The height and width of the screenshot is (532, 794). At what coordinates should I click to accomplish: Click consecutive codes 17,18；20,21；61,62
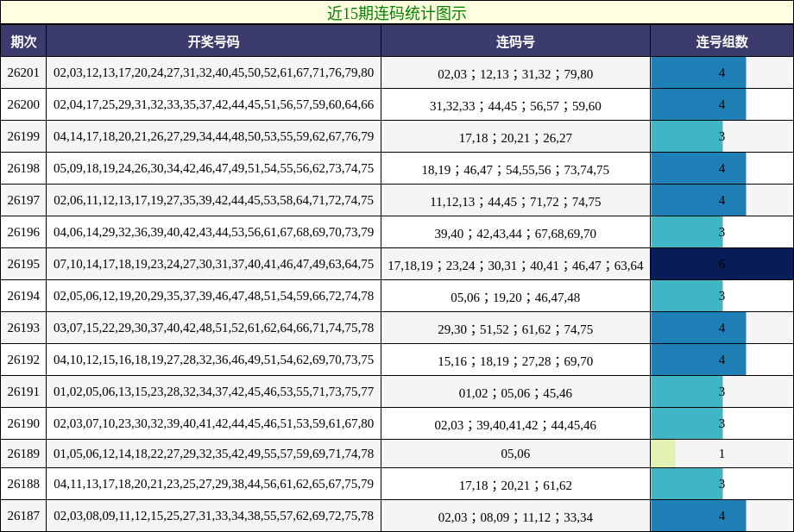pyautogui.click(x=515, y=485)
